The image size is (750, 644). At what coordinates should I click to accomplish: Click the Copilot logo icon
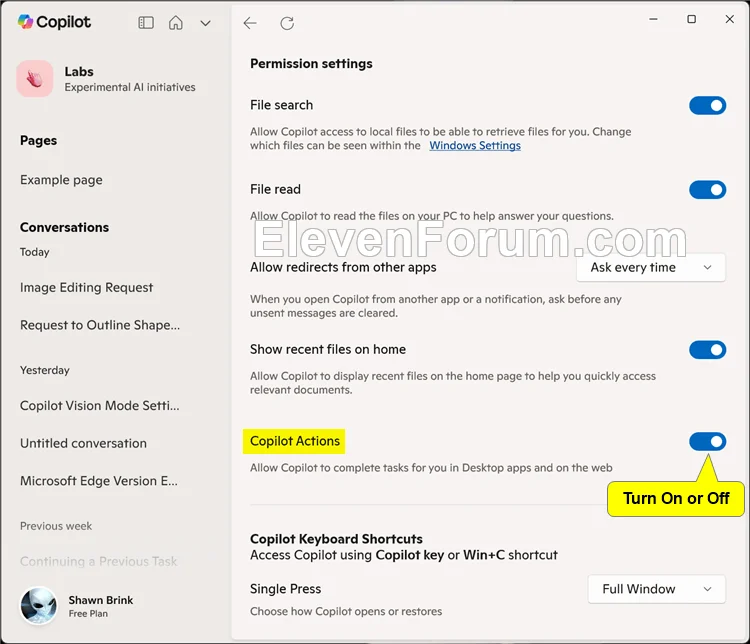[x=25, y=22]
